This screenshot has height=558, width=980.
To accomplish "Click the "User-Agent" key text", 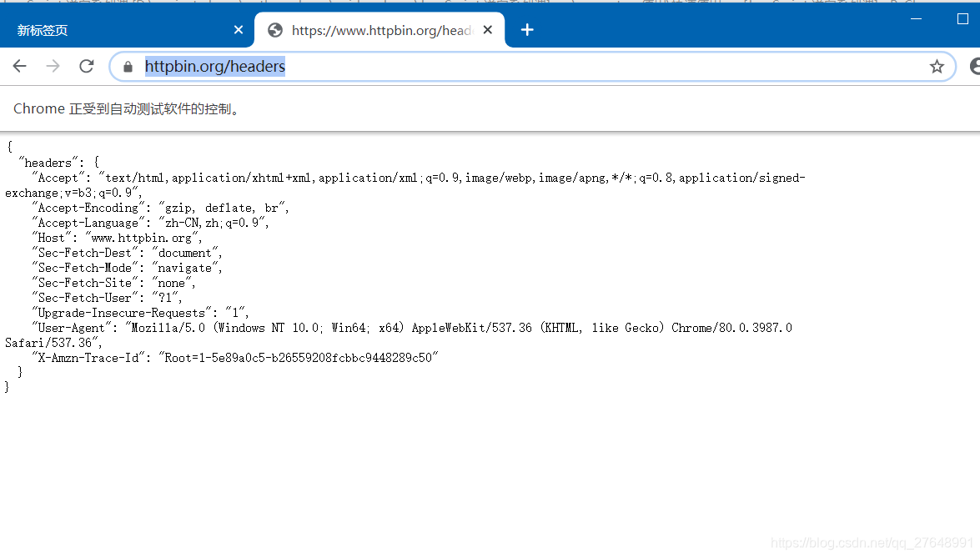I will tap(71, 328).
